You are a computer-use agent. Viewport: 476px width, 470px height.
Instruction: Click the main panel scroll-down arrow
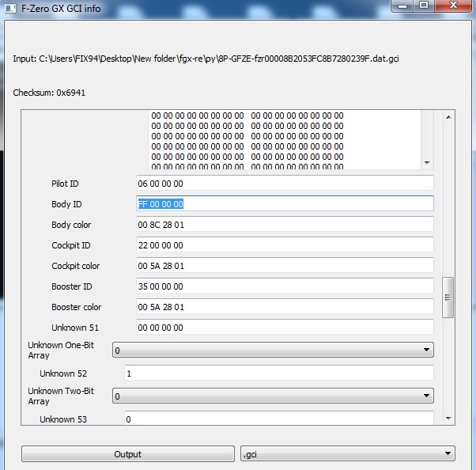tap(448, 419)
